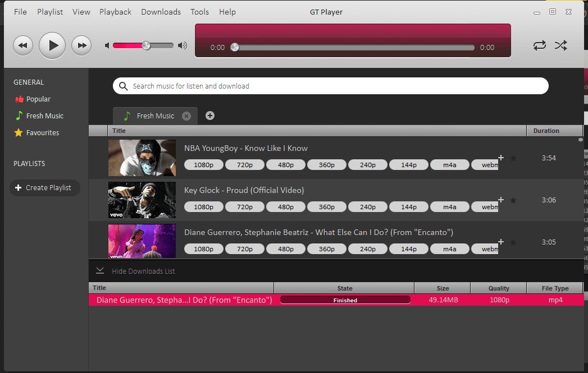Download NBA YoungBoy track in 1080p
This screenshot has height=373, width=588.
click(x=204, y=165)
